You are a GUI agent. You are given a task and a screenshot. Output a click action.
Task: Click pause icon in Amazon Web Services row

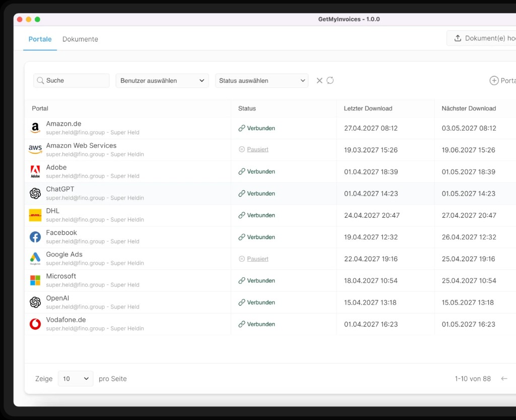tap(241, 149)
